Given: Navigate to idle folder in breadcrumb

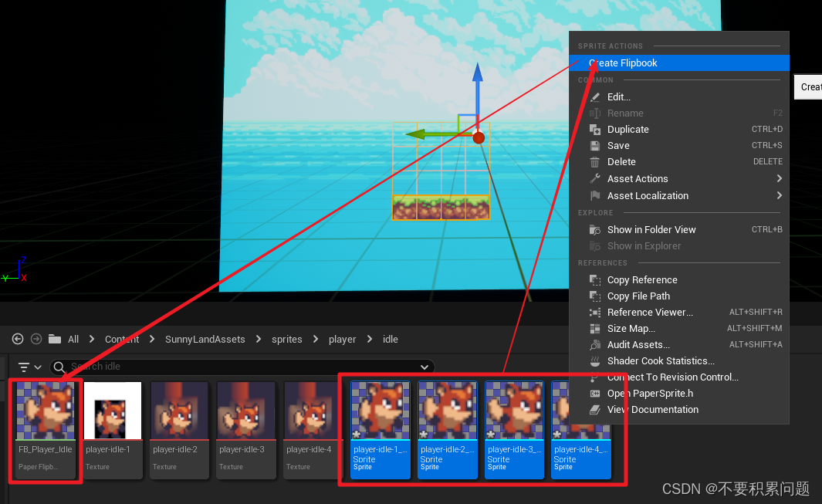Looking at the screenshot, I should pyautogui.click(x=390, y=340).
